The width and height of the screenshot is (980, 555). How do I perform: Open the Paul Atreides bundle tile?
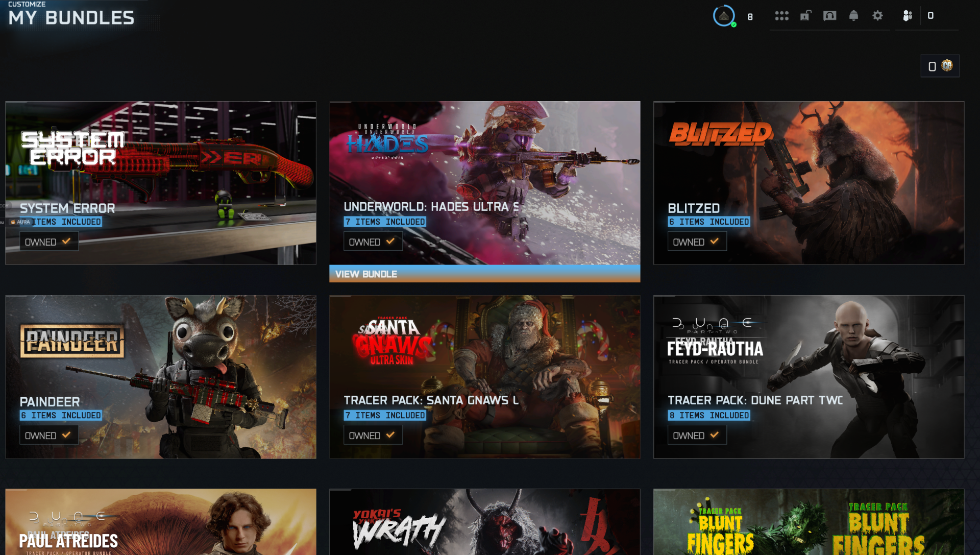point(161,522)
